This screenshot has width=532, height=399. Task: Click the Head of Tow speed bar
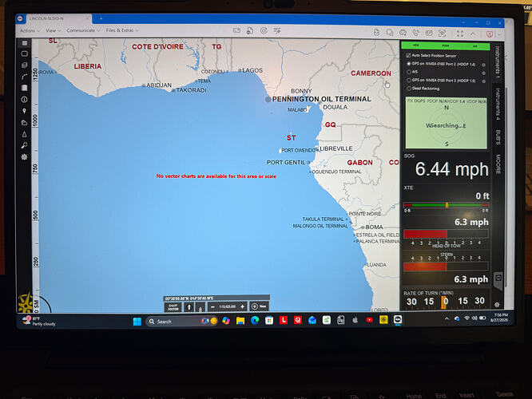click(446, 234)
